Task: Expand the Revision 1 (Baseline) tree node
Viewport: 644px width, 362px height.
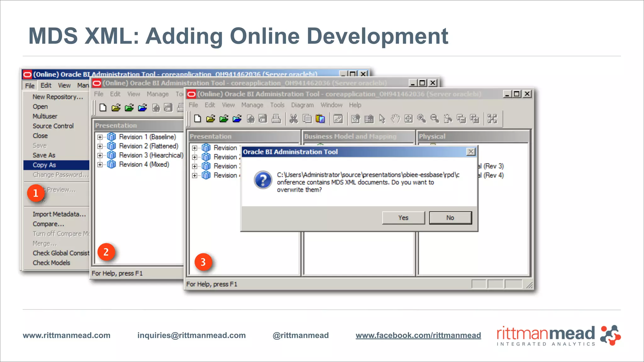Action: pos(100,137)
